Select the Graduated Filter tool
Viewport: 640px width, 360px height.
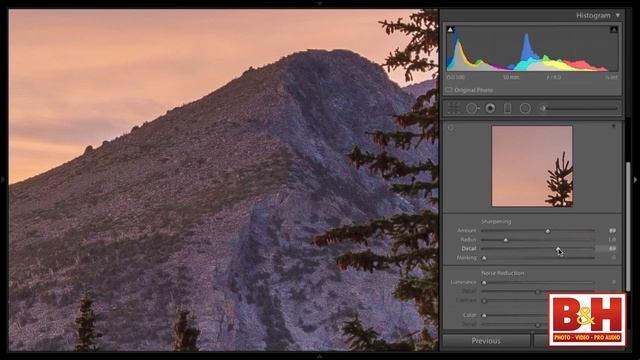coord(507,108)
